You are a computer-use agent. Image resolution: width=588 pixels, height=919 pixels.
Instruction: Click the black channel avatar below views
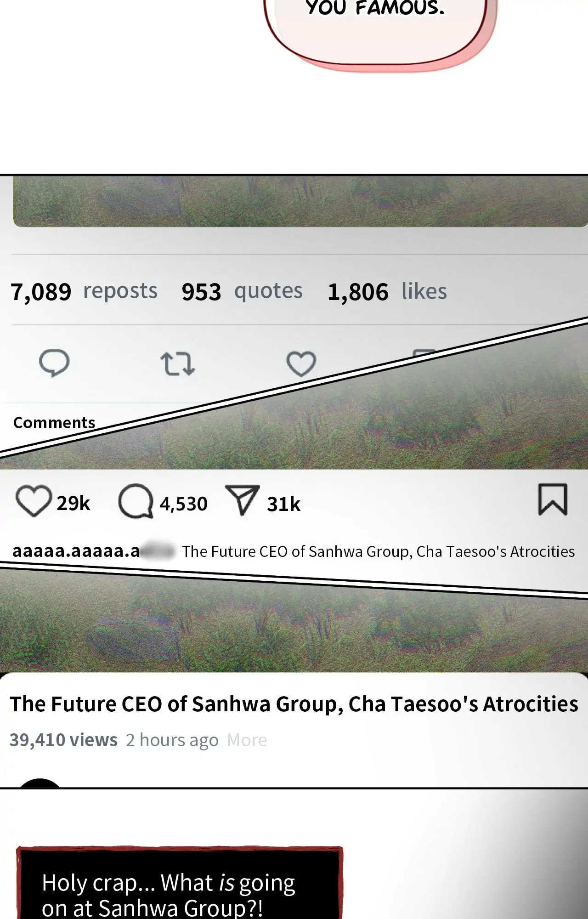pyautogui.click(x=40, y=783)
